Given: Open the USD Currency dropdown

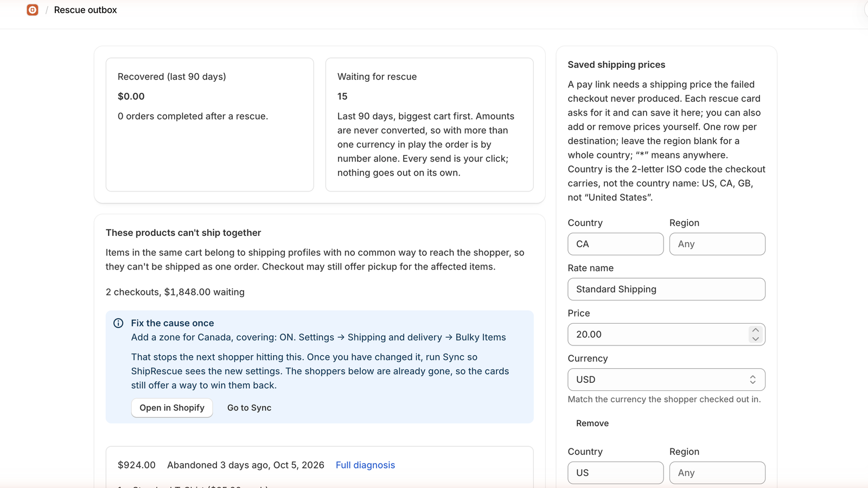Looking at the screenshot, I should 666,380.
